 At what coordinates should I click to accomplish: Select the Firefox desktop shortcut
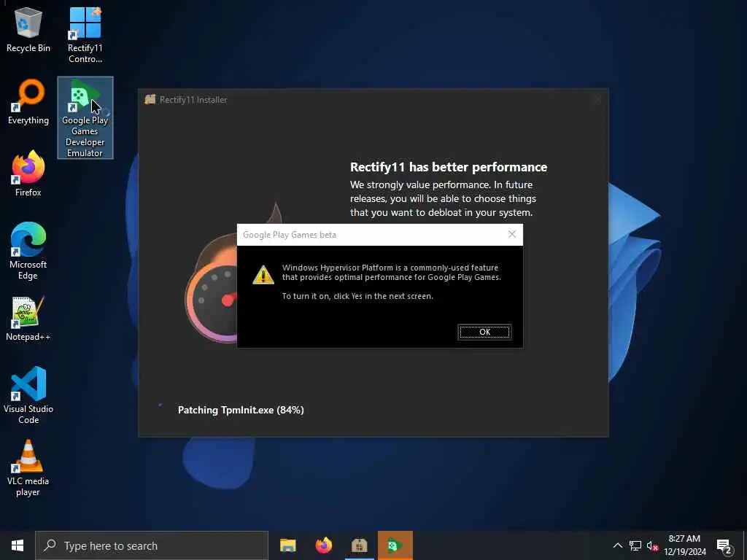coord(28,174)
